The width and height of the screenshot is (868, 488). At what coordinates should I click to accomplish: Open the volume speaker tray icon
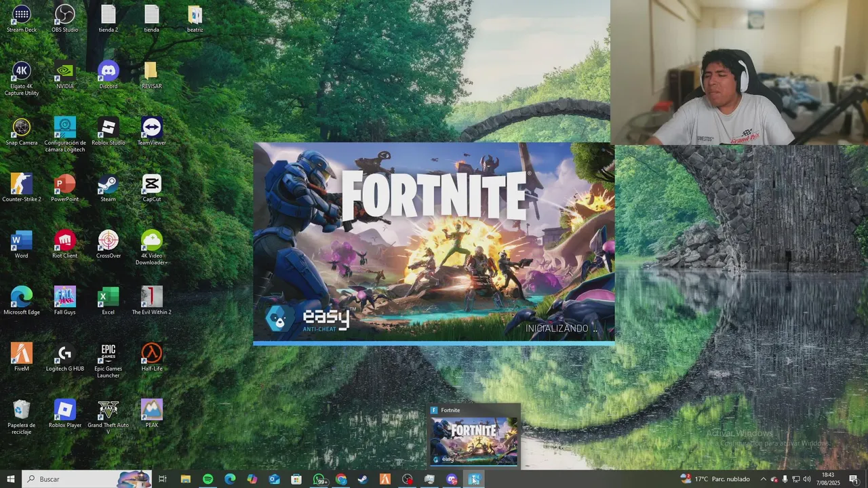(807, 479)
